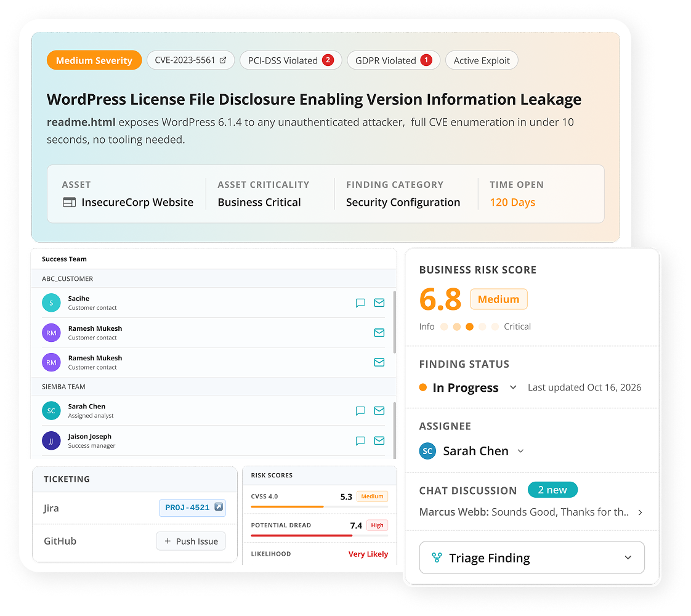Click the third risk scale dot
Image resolution: width=691 pixels, height=616 pixels.
click(470, 326)
